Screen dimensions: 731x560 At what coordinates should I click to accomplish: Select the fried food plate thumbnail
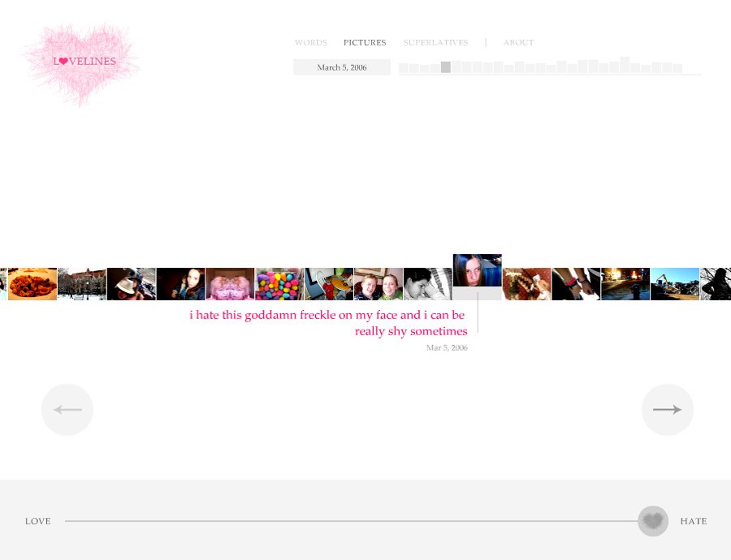pos(32,284)
